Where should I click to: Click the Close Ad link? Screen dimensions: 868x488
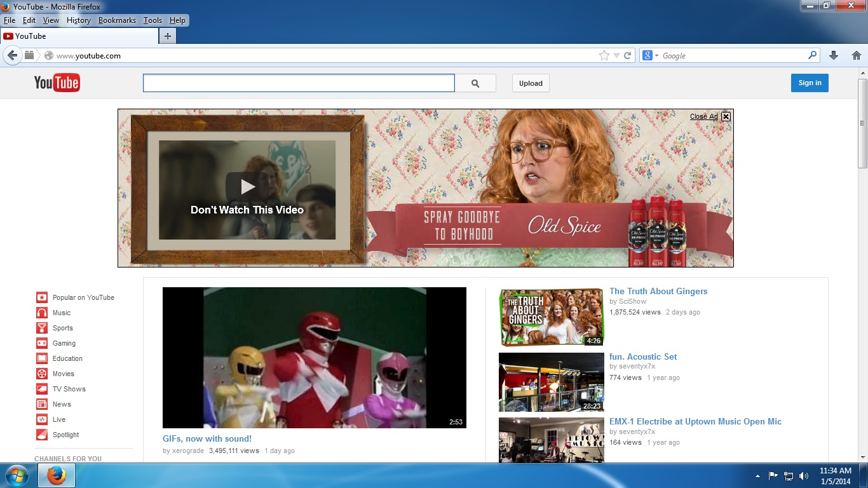(703, 116)
